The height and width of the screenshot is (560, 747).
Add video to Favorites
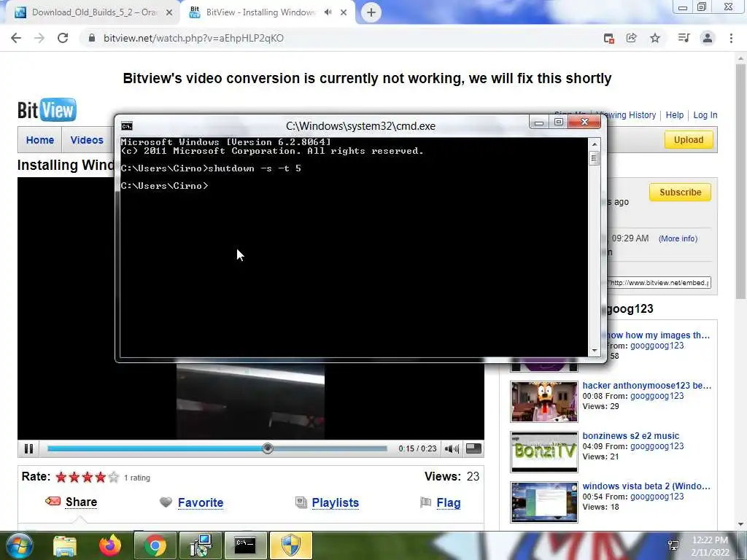pos(201,502)
